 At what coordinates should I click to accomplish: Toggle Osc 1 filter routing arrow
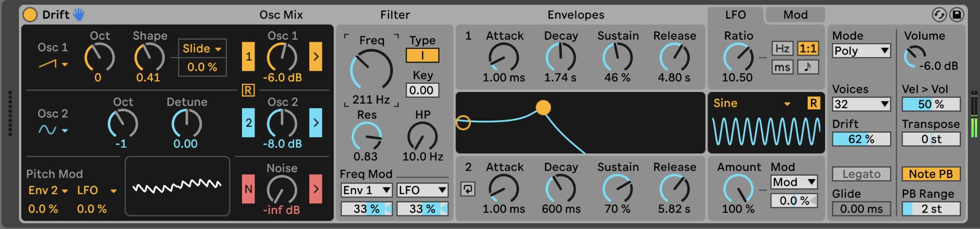click(316, 57)
